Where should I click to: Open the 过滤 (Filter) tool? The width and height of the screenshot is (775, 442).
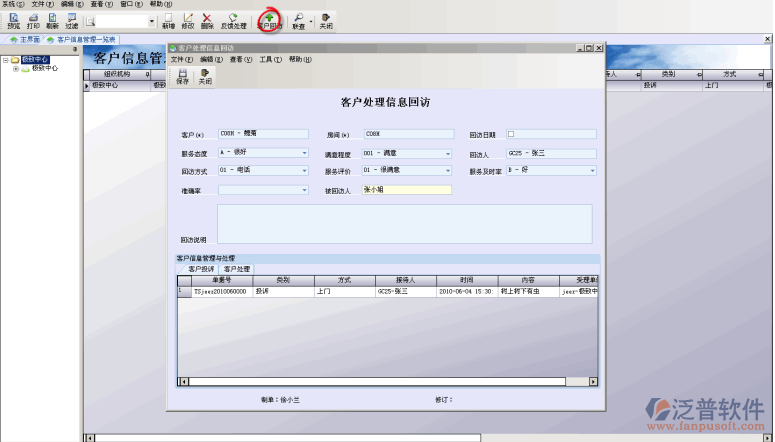point(71,21)
